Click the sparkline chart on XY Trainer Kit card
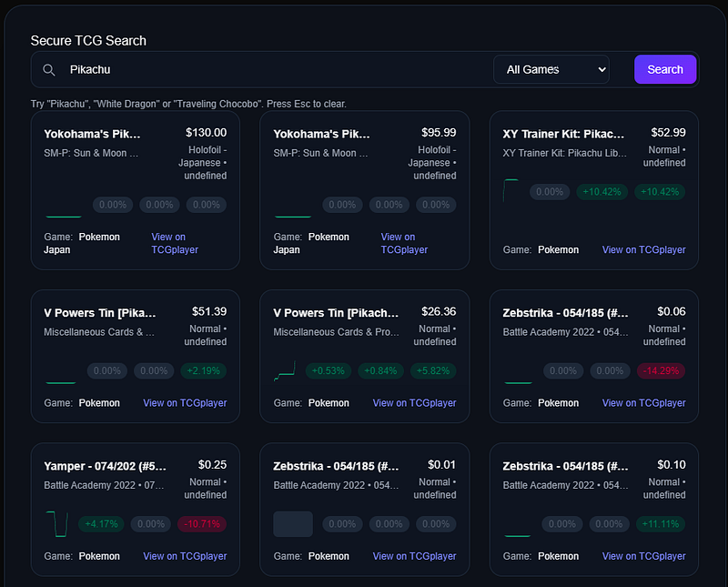 click(x=511, y=191)
